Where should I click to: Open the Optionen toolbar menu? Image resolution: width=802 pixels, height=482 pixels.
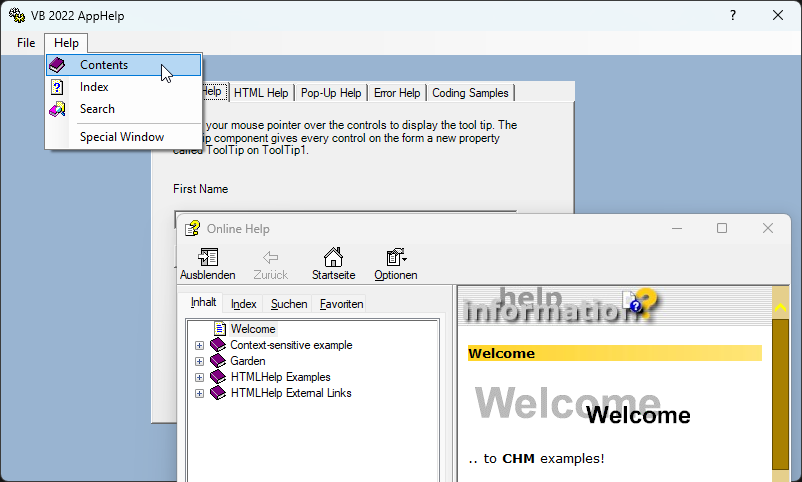pos(396,264)
